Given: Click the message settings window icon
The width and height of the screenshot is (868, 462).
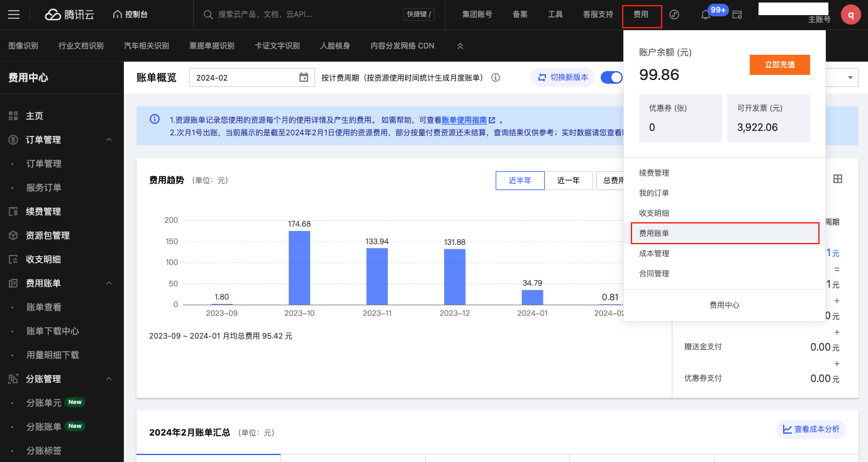Looking at the screenshot, I should 737,14.
